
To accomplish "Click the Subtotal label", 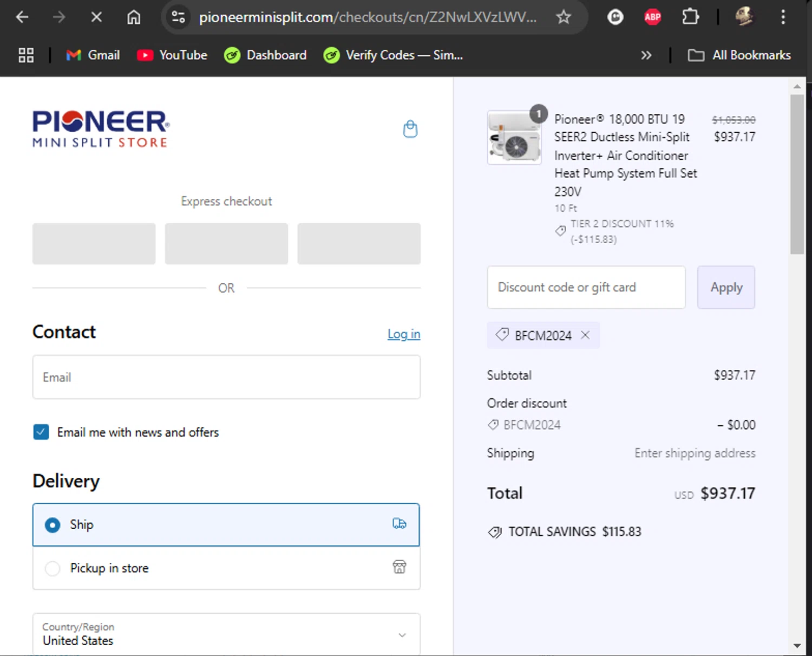I will pyautogui.click(x=509, y=375).
